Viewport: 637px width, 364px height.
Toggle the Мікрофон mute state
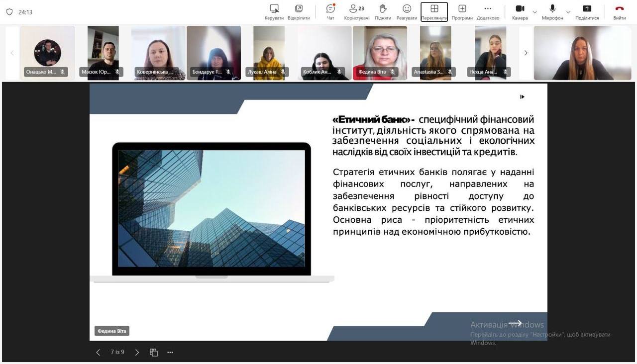(x=552, y=11)
